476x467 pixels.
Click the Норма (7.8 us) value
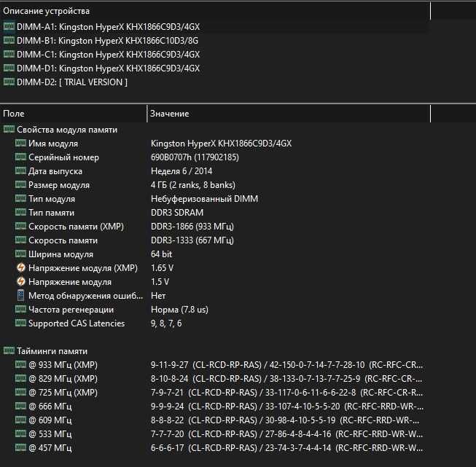click(180, 310)
